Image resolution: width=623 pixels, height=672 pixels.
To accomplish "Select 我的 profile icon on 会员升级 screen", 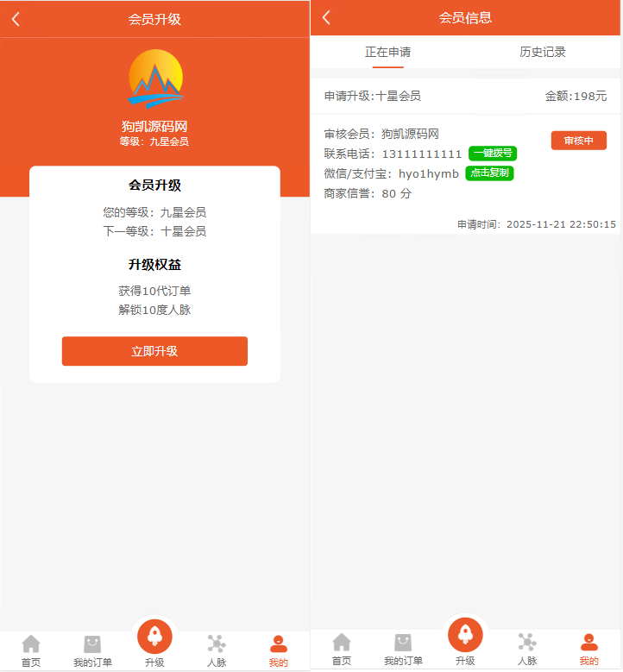I will [278, 644].
